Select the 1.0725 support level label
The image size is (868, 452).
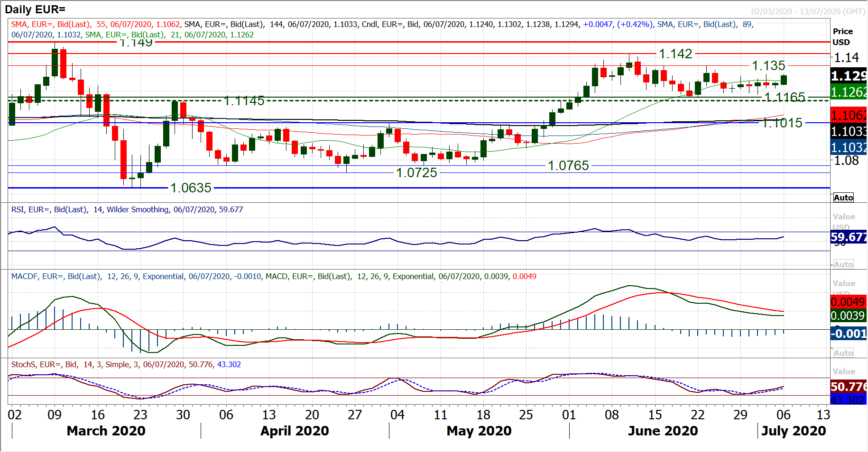pyautogui.click(x=416, y=173)
